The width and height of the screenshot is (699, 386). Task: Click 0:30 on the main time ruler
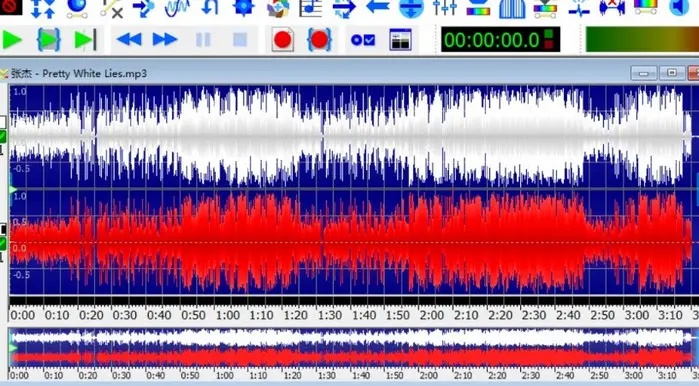tap(125, 315)
